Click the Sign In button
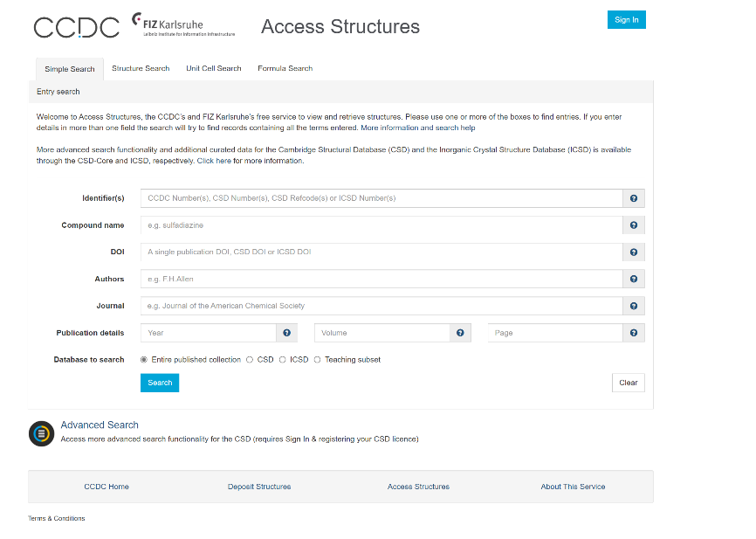The width and height of the screenshot is (756, 539). pos(626,20)
